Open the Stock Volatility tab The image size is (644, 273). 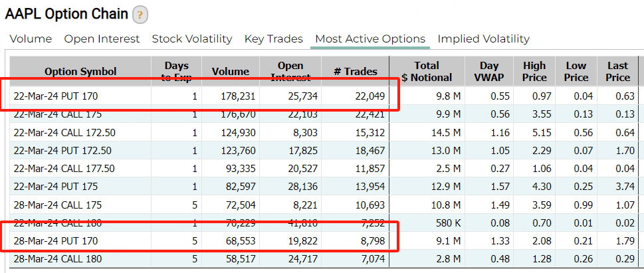192,39
